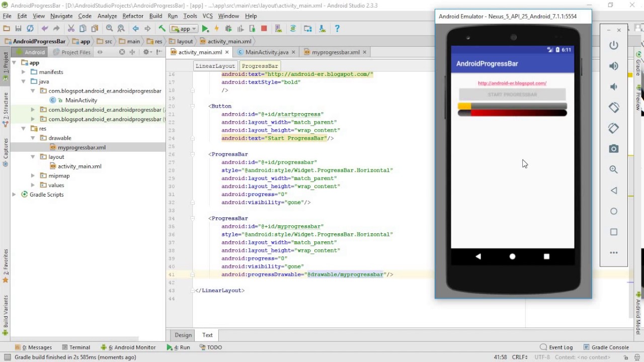Click the Scroll from Source target icon
The height and width of the screenshot is (362, 644).
click(122, 52)
